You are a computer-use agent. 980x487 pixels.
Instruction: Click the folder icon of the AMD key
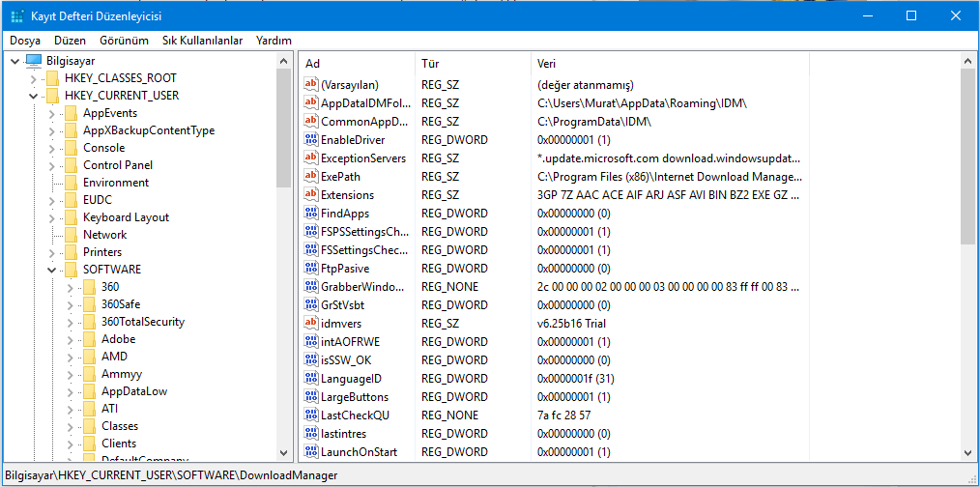(x=89, y=357)
